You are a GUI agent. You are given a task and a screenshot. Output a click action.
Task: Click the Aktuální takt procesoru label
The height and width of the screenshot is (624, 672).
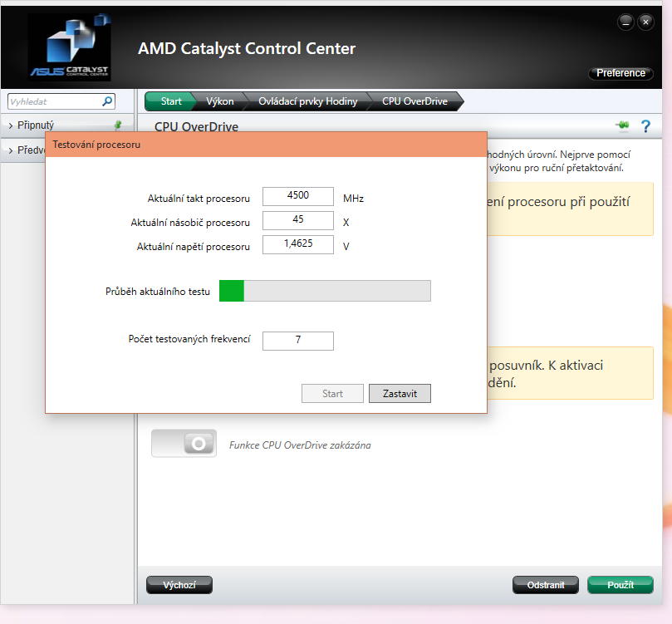(199, 199)
